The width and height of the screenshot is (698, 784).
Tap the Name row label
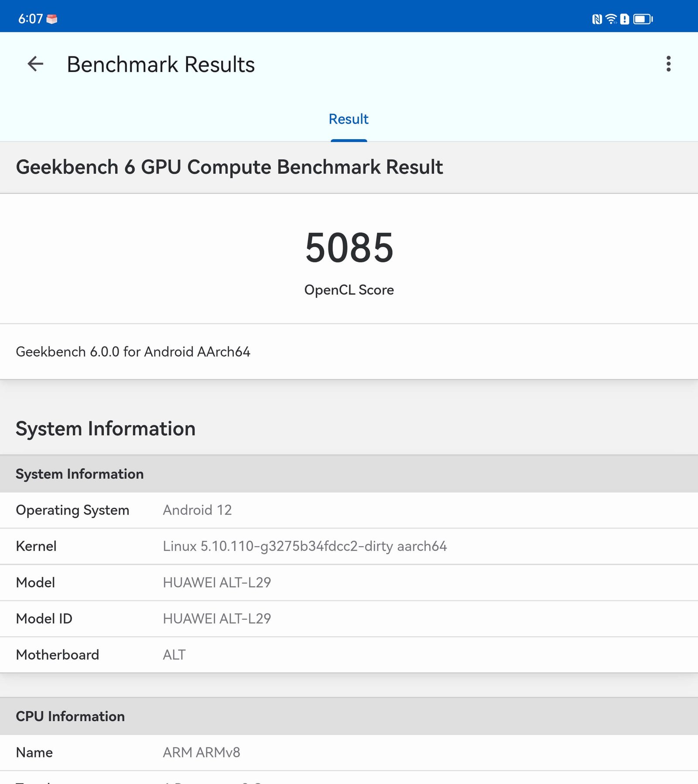pos(34,753)
